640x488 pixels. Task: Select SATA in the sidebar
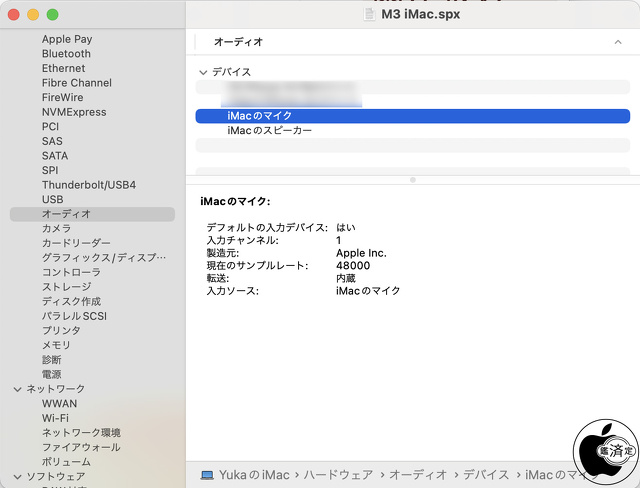(55, 156)
